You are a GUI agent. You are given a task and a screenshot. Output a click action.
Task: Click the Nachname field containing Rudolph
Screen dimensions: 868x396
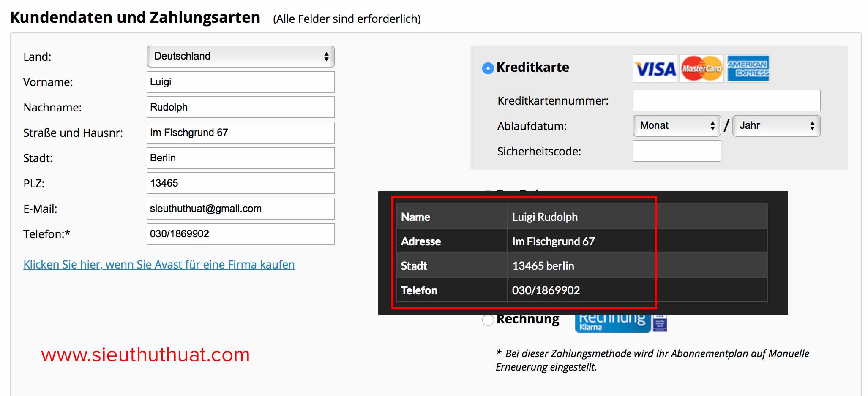pyautogui.click(x=240, y=107)
